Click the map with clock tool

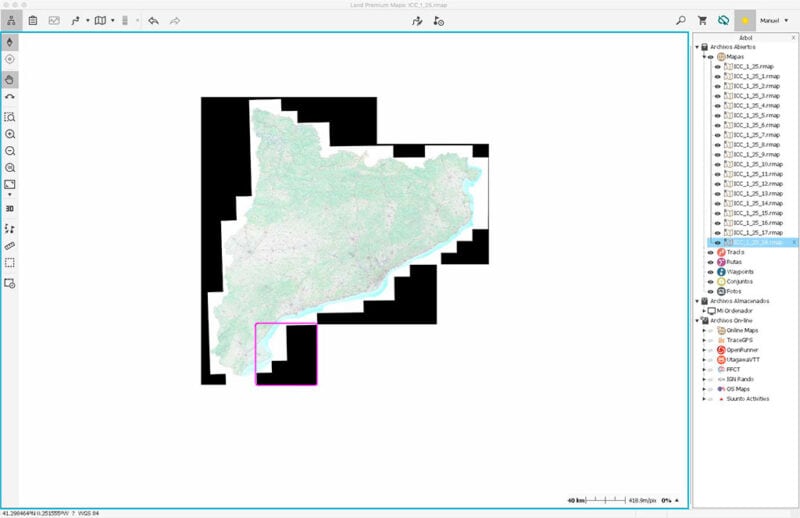pyautogui.click(x=10, y=283)
